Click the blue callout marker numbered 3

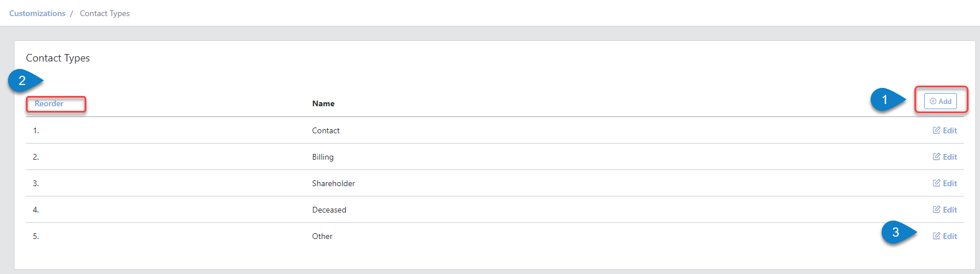[896, 232]
